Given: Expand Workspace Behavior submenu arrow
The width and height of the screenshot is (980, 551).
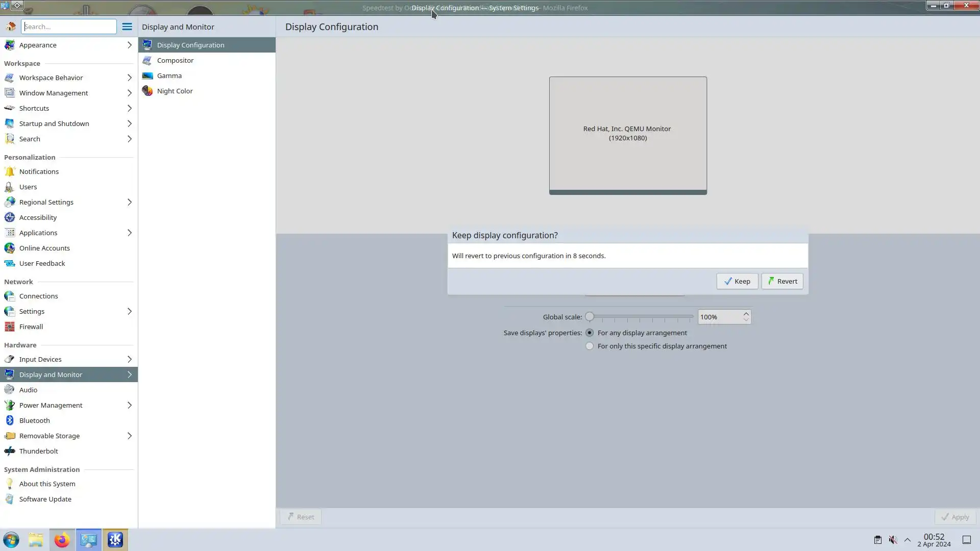Looking at the screenshot, I should pyautogui.click(x=129, y=78).
